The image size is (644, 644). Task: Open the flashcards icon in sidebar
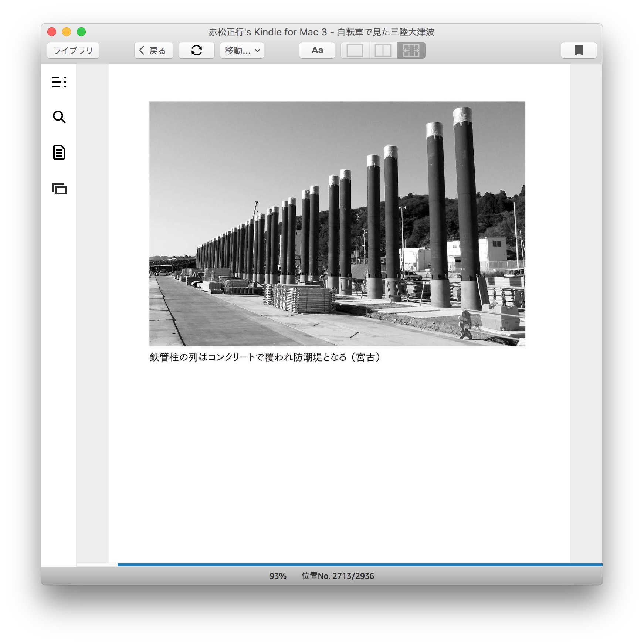(x=59, y=189)
